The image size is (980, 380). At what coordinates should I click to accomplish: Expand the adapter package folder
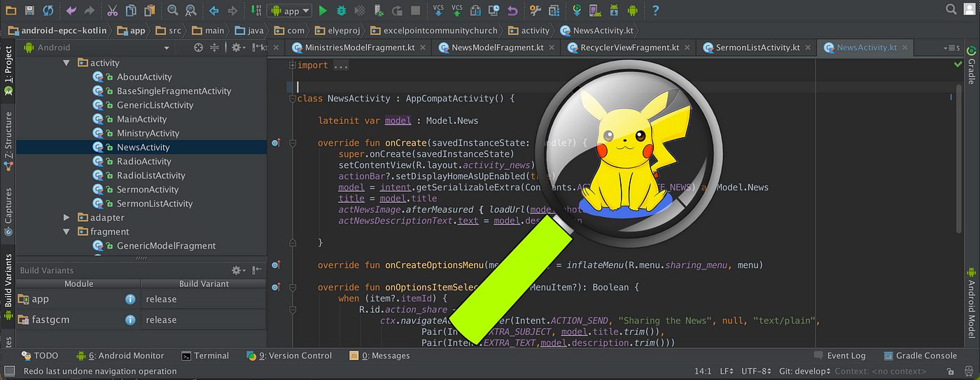pyautogui.click(x=66, y=218)
